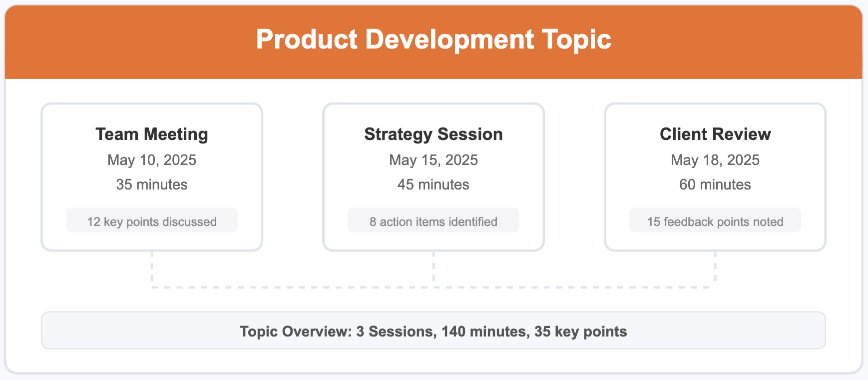Click the May 10, 2025 date

(152, 160)
